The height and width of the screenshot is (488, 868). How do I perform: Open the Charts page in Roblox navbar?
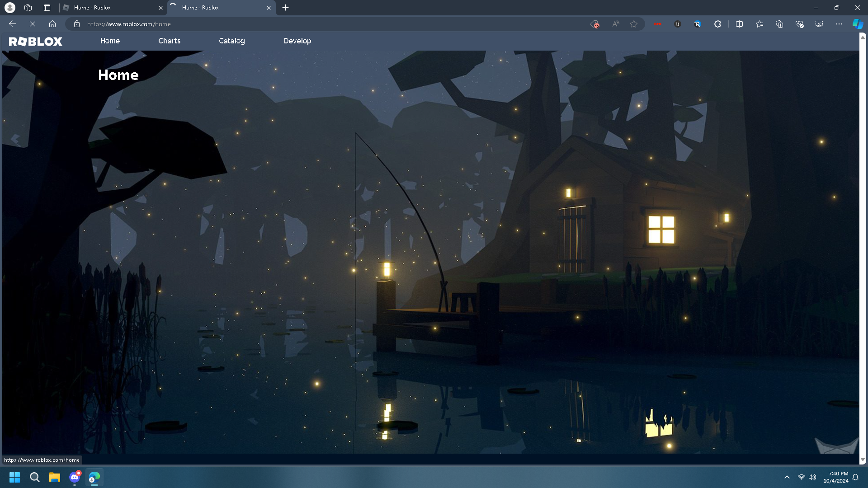coord(170,41)
